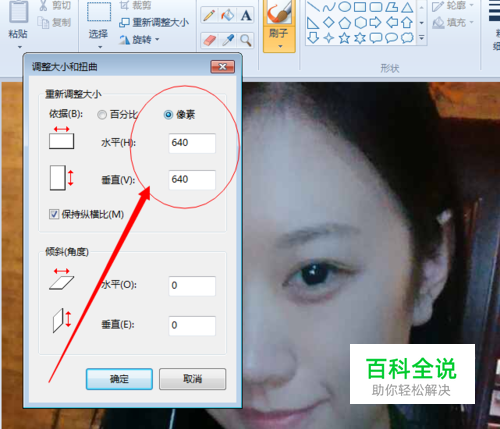Click the Paste clipboard icon
This screenshot has height=429, width=500.
point(18,13)
